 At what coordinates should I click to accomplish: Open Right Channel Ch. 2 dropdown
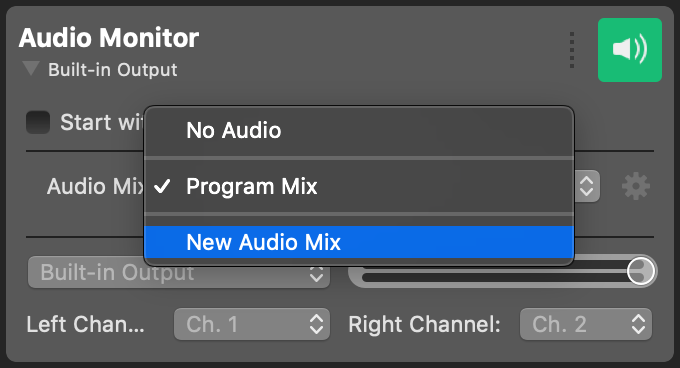coord(585,324)
